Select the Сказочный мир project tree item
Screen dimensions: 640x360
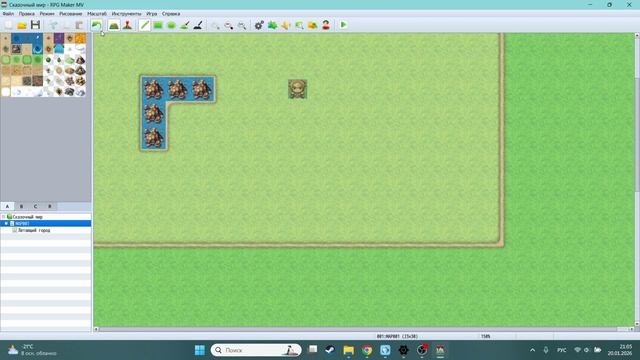(x=27, y=217)
